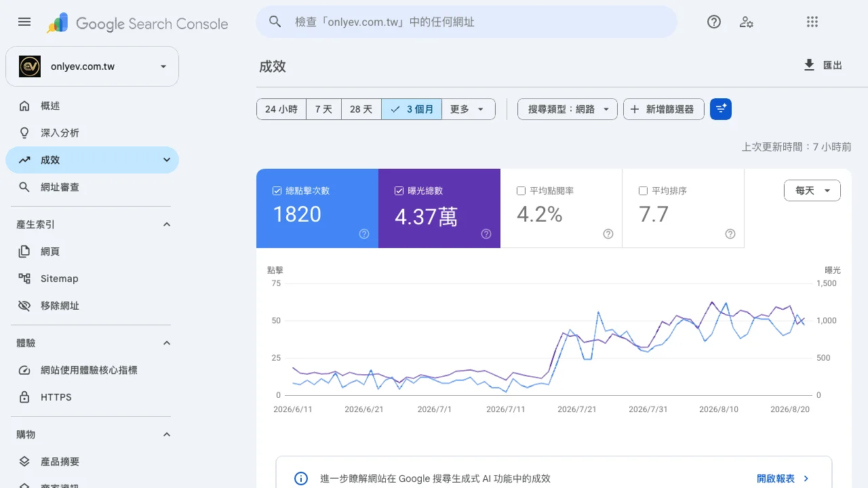Screen dimensions: 868x488
Task: Click 上次更新時間:7 小時前 text
Action: (796, 146)
